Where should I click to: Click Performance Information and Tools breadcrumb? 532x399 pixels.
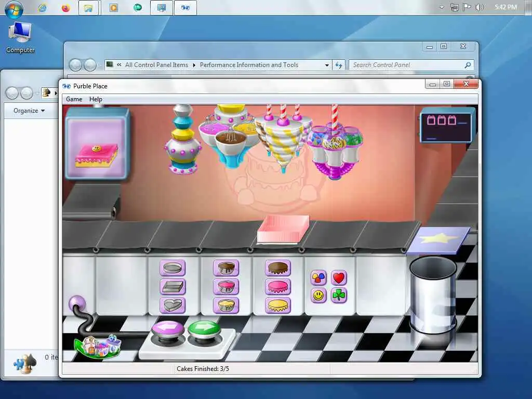(249, 65)
